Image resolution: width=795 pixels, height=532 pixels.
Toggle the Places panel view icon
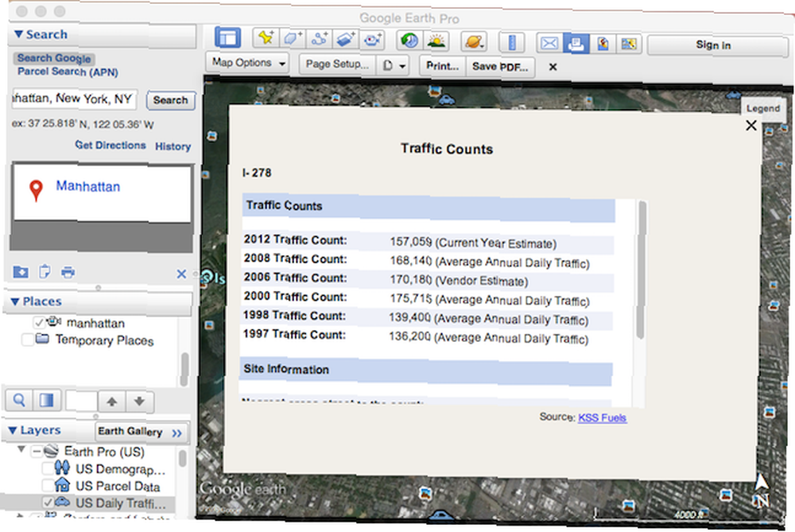[47, 401]
